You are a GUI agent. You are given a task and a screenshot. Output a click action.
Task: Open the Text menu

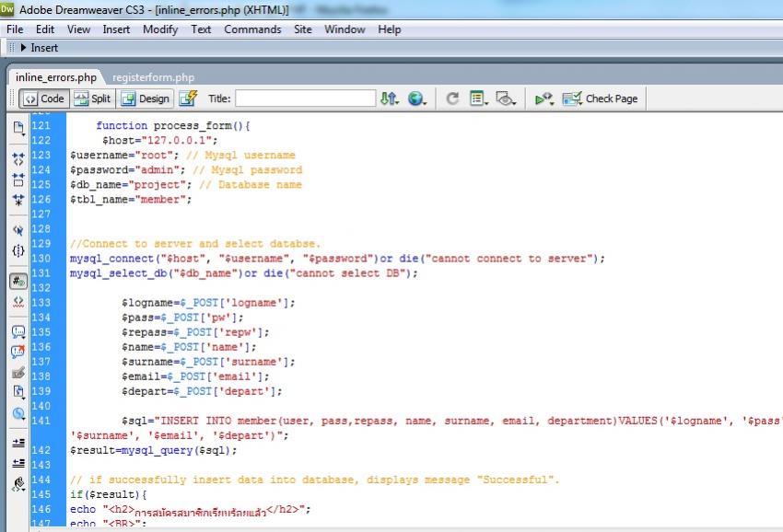tap(201, 29)
